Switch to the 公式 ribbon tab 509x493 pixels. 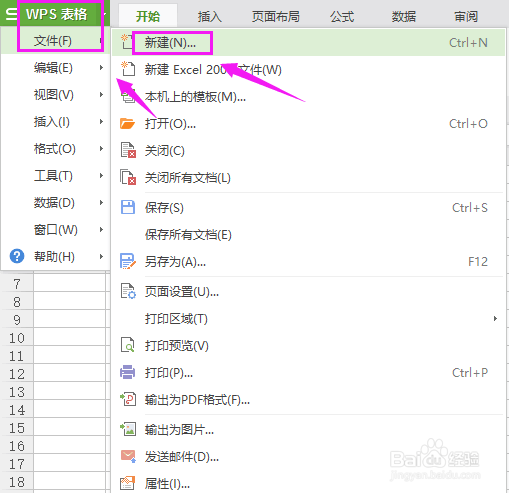pos(342,16)
